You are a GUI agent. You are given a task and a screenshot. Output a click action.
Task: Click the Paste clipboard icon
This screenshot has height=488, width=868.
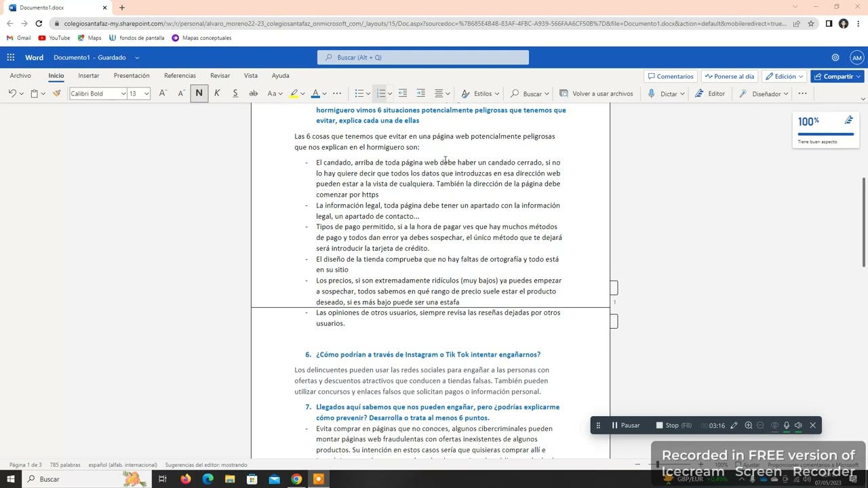click(x=34, y=94)
